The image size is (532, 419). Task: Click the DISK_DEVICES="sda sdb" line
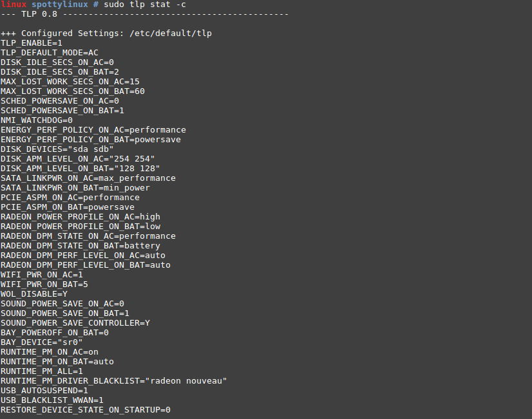pyautogui.click(x=57, y=149)
